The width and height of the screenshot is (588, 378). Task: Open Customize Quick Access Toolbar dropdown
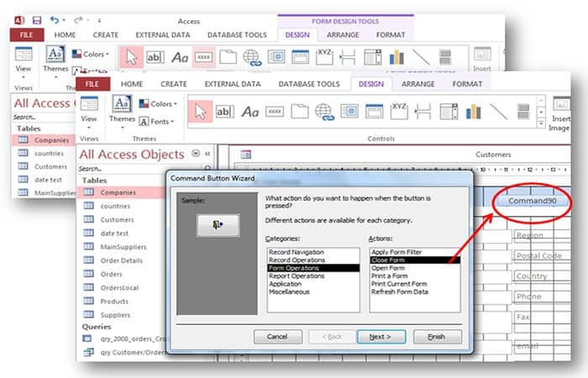(x=99, y=20)
